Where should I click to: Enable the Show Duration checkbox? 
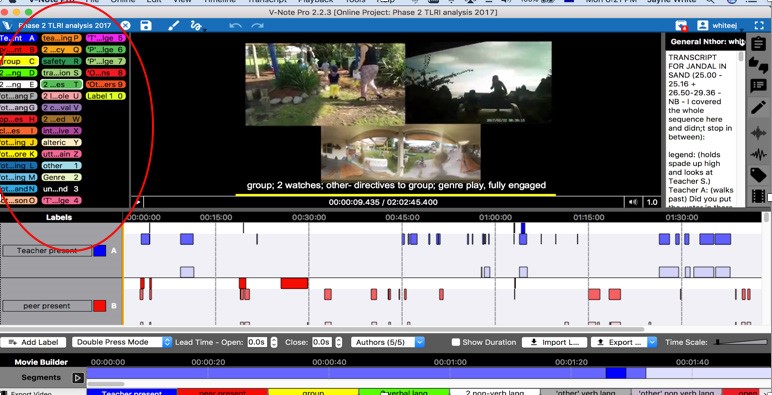pyautogui.click(x=456, y=342)
